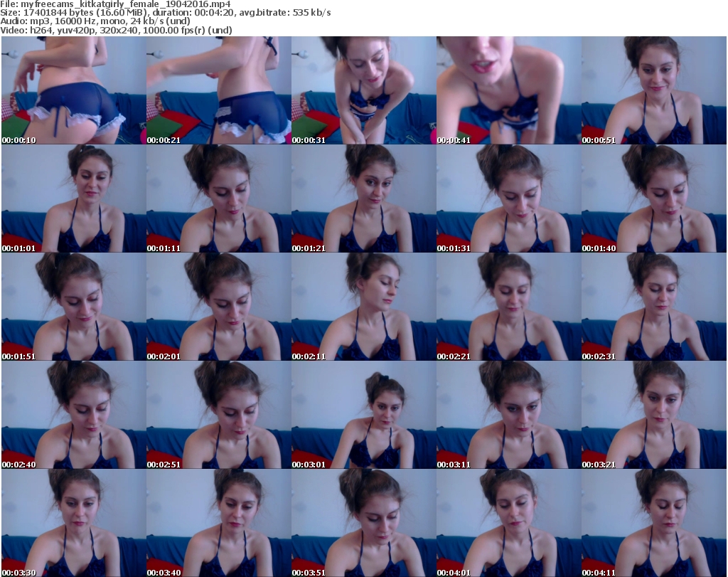Choose the thumbnail stamped 00:01:51
This screenshot has width=728, height=577.
[74, 307]
